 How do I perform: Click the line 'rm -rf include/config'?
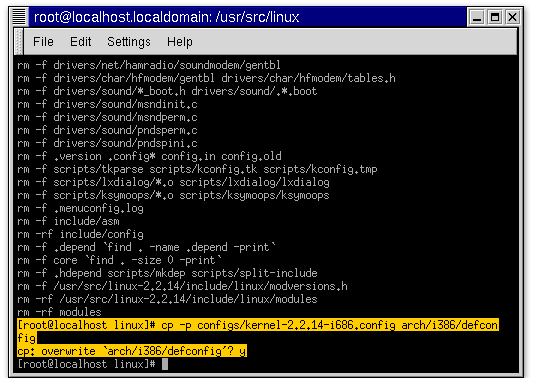(80, 234)
